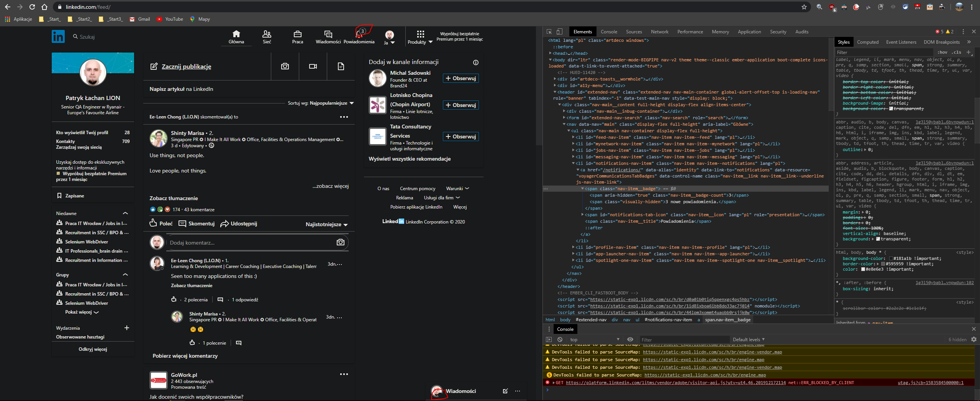The image size is (980, 401).
Task: Open Default levels dropdown in console
Action: pyautogui.click(x=749, y=339)
